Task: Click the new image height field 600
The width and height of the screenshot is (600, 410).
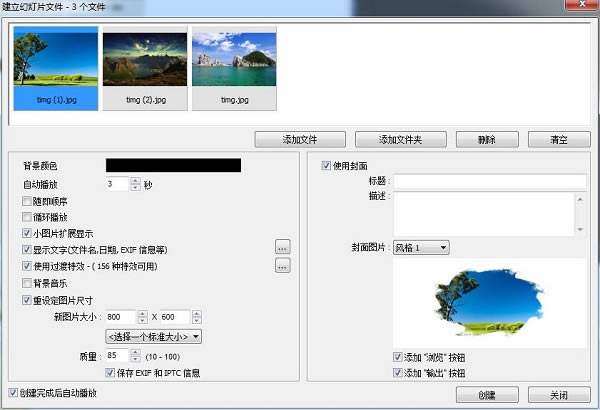Action: point(175,317)
